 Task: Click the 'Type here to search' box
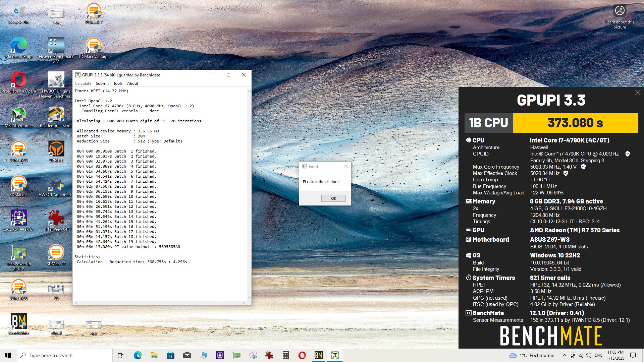pos(64,355)
